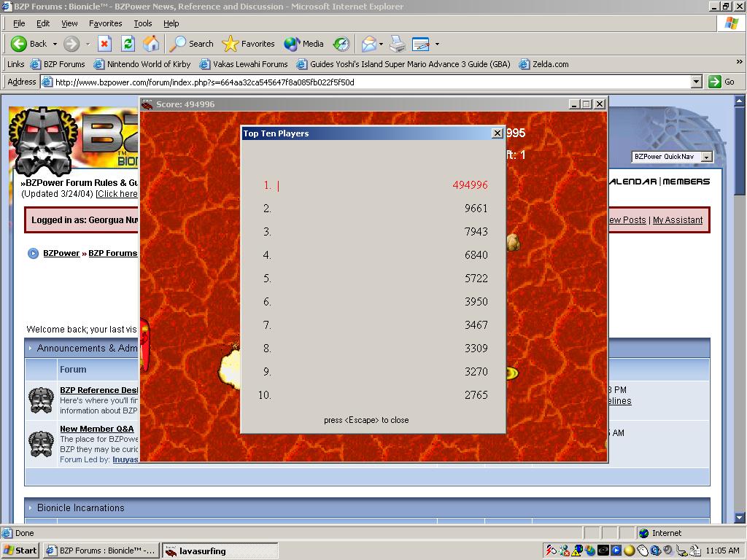Open the address bar dropdown arrow
This screenshot has width=747, height=560.
point(696,82)
